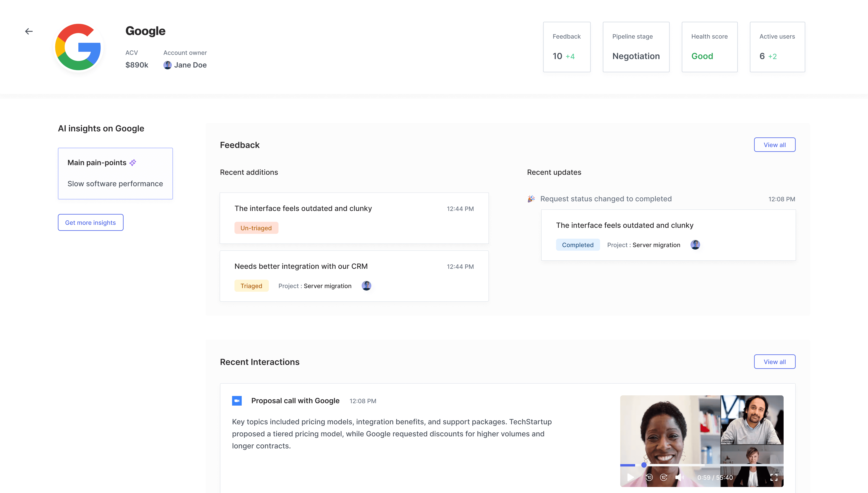Open Server migration project on Triaged card
This screenshot has width=868, height=493.
(327, 286)
